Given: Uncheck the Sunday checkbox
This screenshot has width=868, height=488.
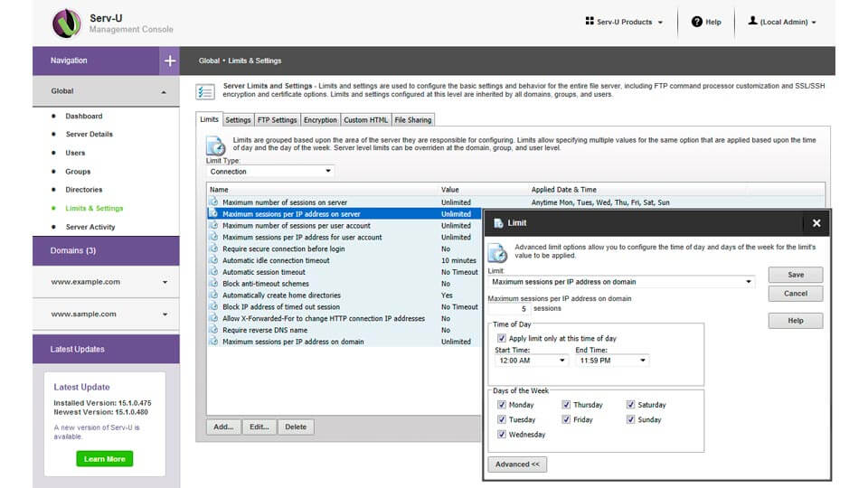Looking at the screenshot, I should (630, 419).
